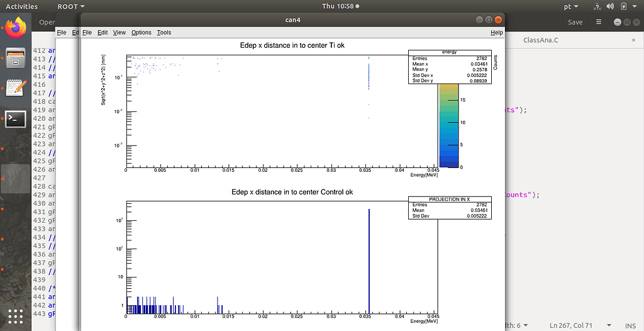Open the canvas Tools menu
This screenshot has width=644, height=331.
(164, 33)
